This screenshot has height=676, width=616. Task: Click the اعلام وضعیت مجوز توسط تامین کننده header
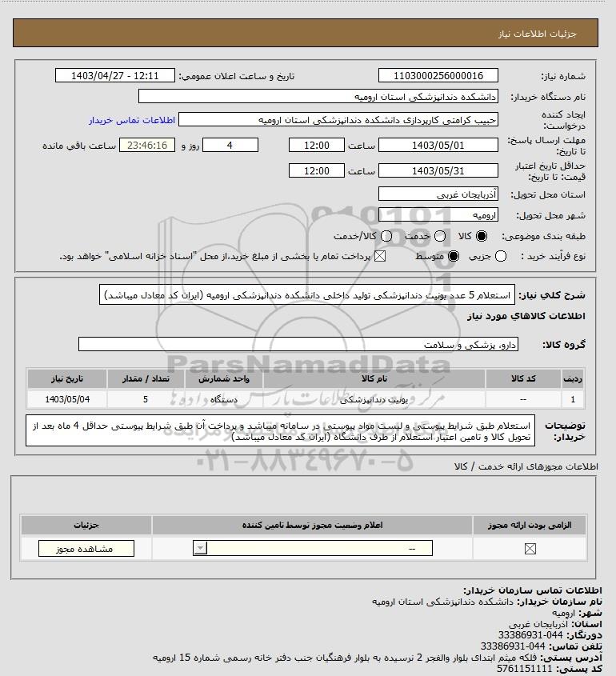pyautogui.click(x=312, y=525)
